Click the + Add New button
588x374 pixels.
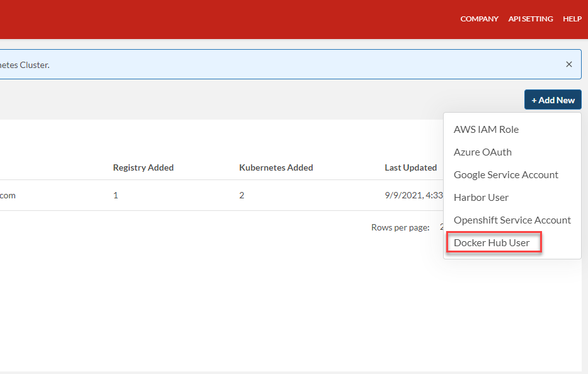click(x=553, y=100)
